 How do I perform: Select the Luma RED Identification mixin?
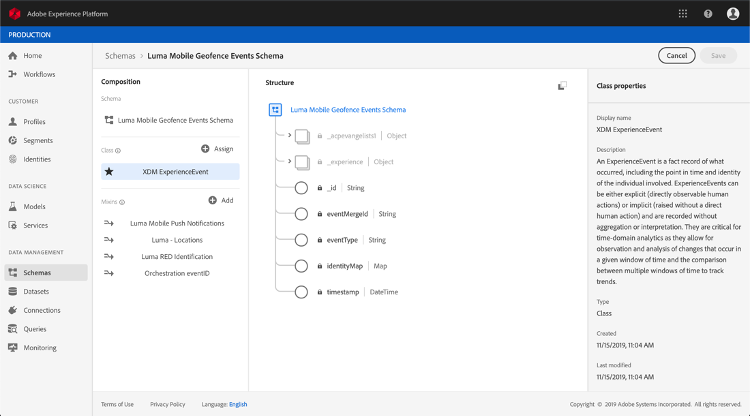177,256
